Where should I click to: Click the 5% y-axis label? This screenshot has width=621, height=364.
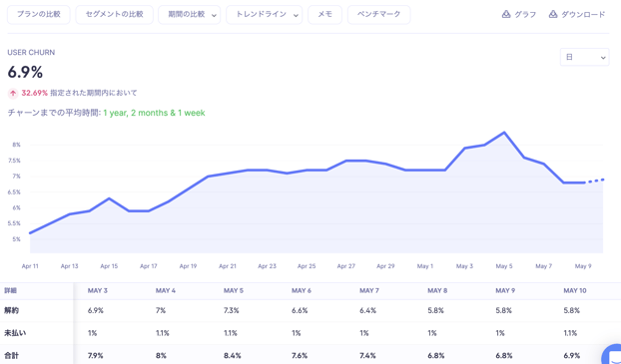tap(16, 239)
